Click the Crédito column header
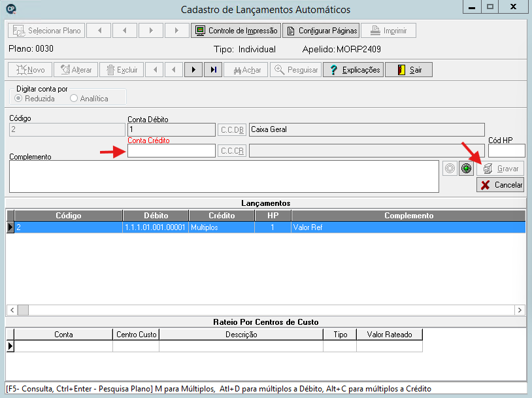 point(222,216)
